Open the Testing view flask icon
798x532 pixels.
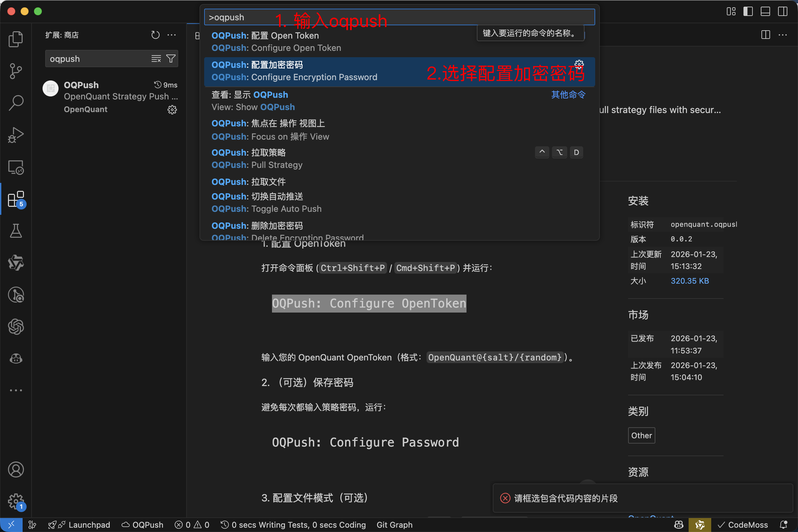click(x=16, y=231)
